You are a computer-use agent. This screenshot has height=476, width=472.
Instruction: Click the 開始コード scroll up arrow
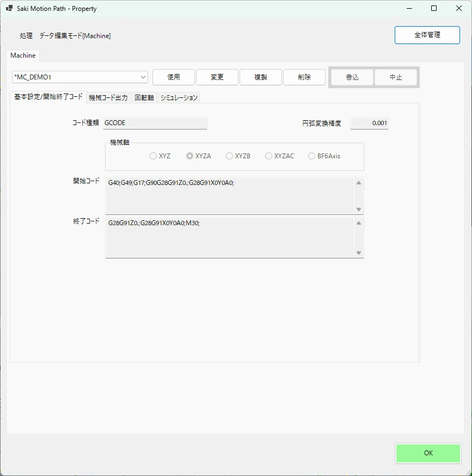pyautogui.click(x=359, y=183)
